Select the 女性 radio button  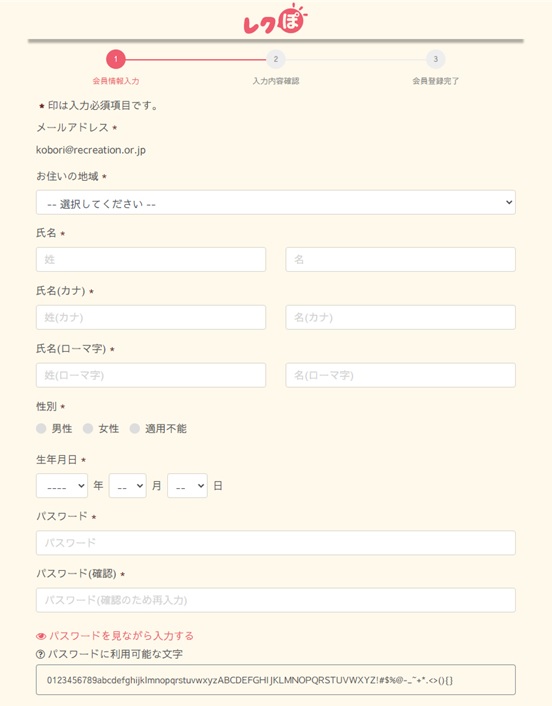(88, 428)
